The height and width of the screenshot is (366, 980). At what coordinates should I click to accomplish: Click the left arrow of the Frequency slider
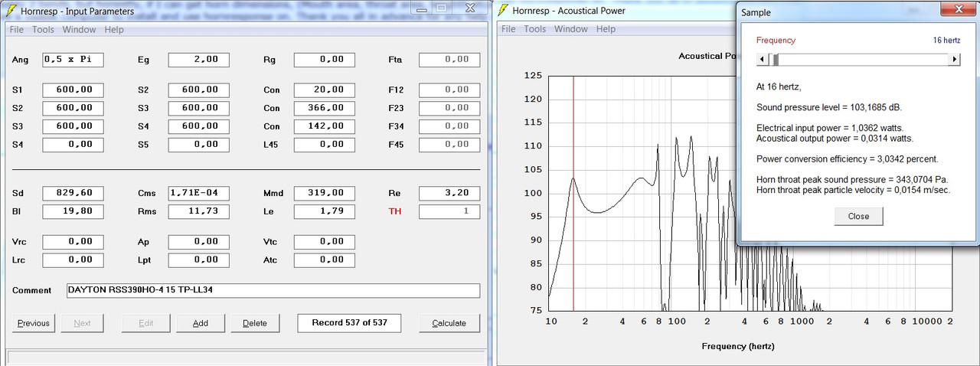761,59
